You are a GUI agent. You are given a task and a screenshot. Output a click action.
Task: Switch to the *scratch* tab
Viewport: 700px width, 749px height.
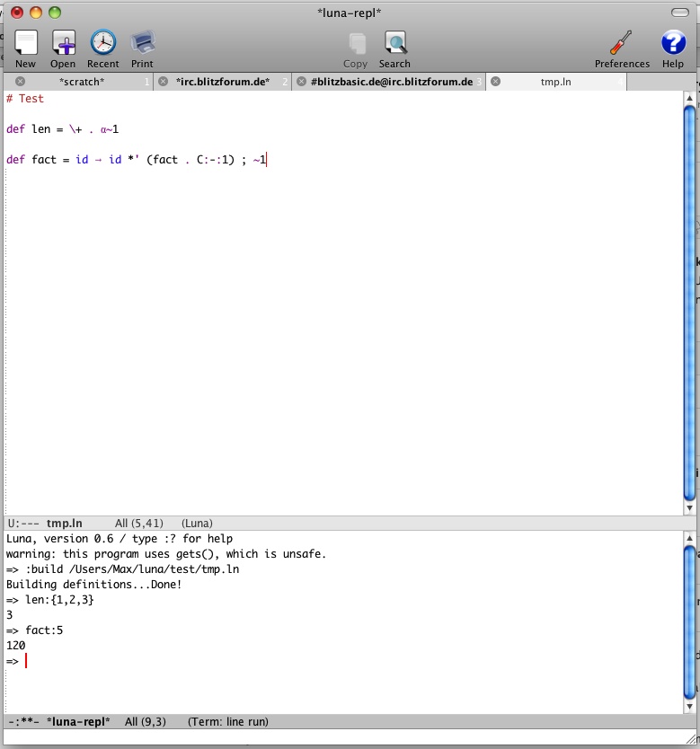point(82,82)
